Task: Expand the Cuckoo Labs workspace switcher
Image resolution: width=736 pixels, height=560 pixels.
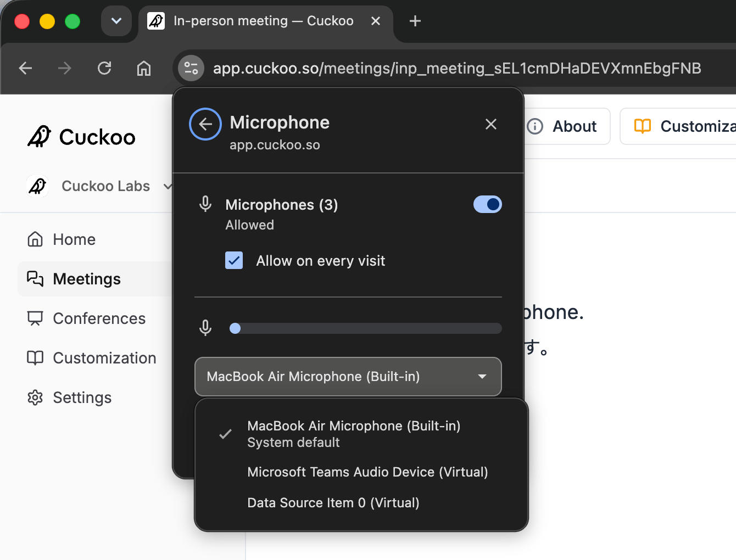Action: 99,186
